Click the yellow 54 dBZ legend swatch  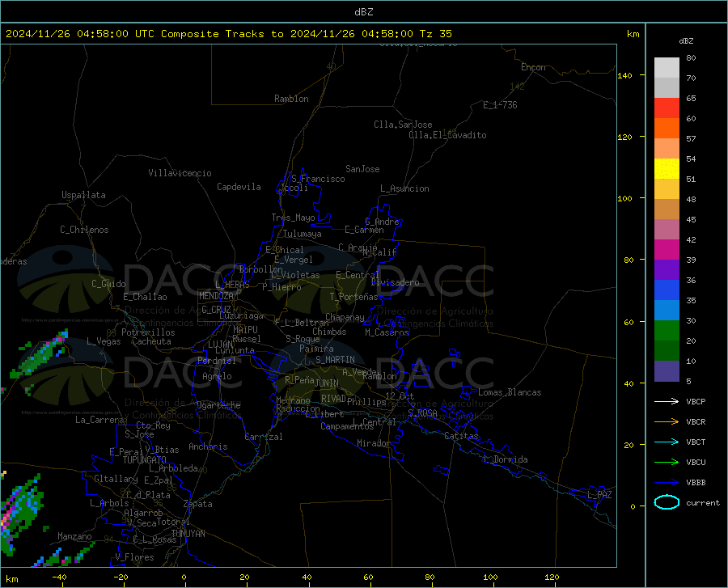[x=667, y=169]
